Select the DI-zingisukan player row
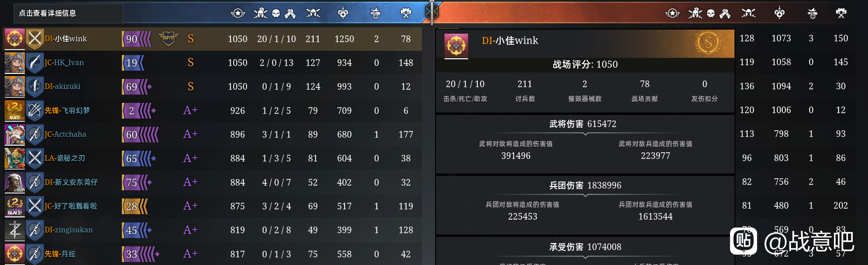 213,230
